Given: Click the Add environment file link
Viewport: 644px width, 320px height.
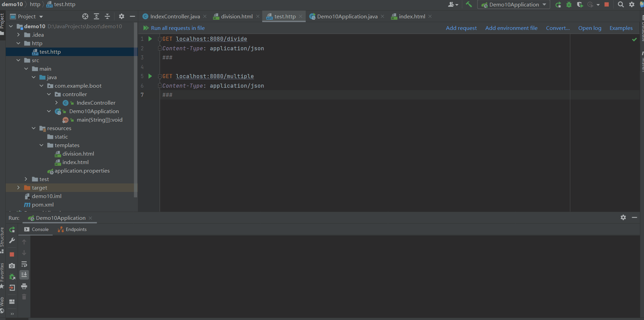Looking at the screenshot, I should pyautogui.click(x=511, y=28).
